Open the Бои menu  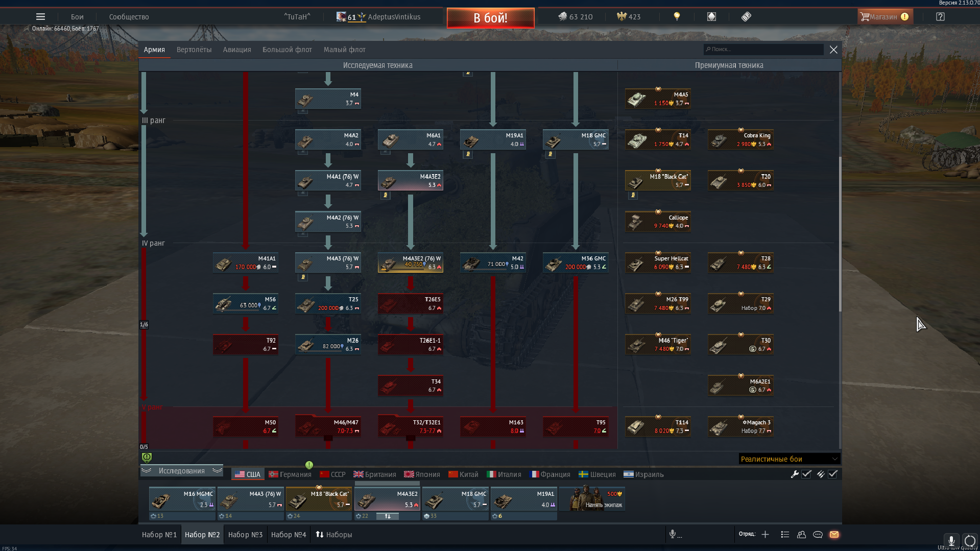77,17
